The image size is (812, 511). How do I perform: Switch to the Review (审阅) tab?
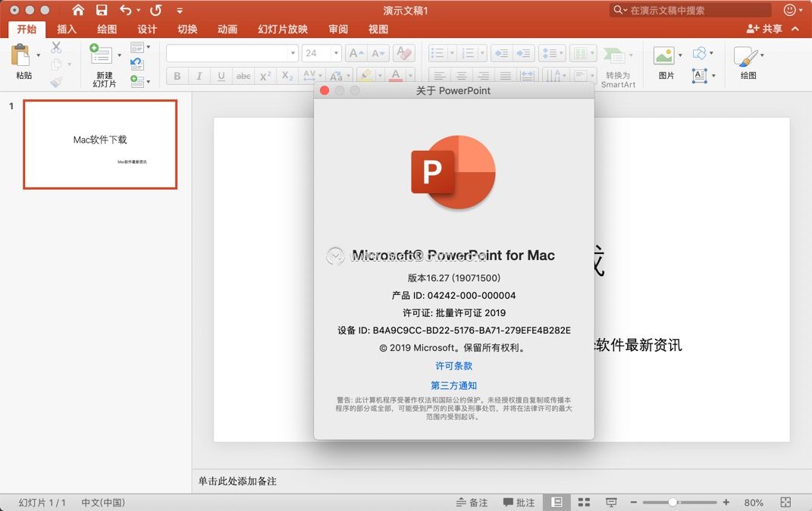click(x=338, y=29)
